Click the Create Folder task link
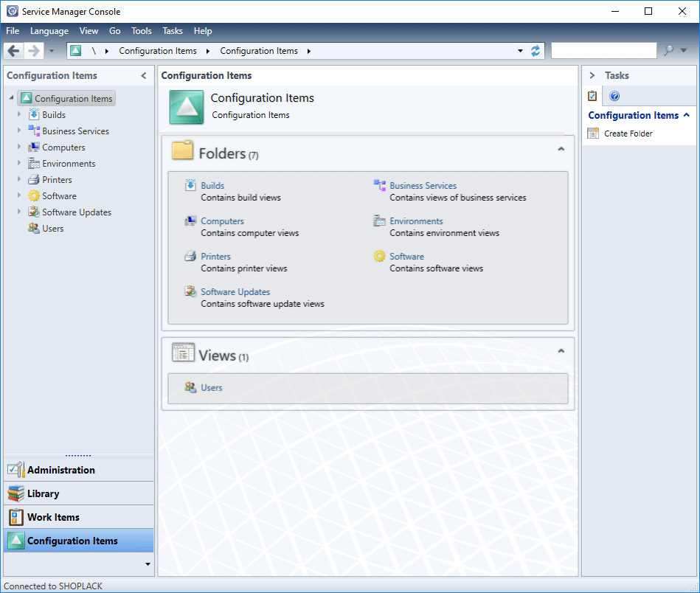700x593 pixels. point(628,133)
